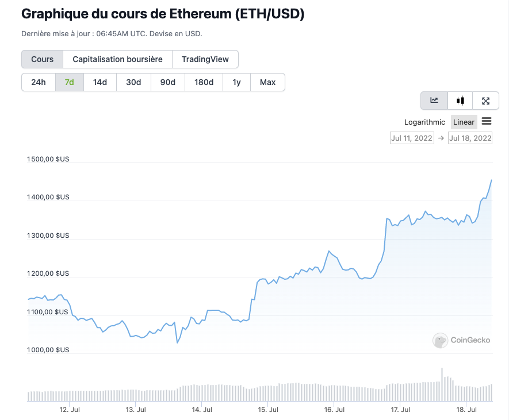This screenshot has width=509, height=420.
Task: Select Linear scale option
Action: pyautogui.click(x=464, y=122)
